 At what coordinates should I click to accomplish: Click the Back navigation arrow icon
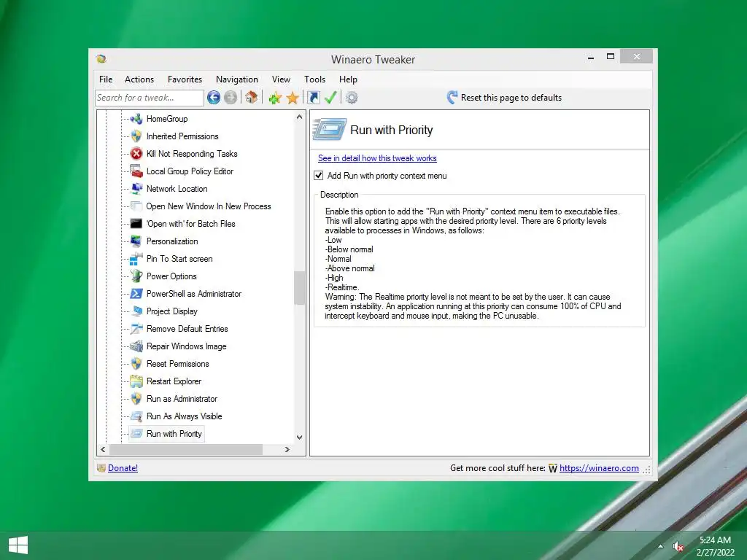(214, 98)
